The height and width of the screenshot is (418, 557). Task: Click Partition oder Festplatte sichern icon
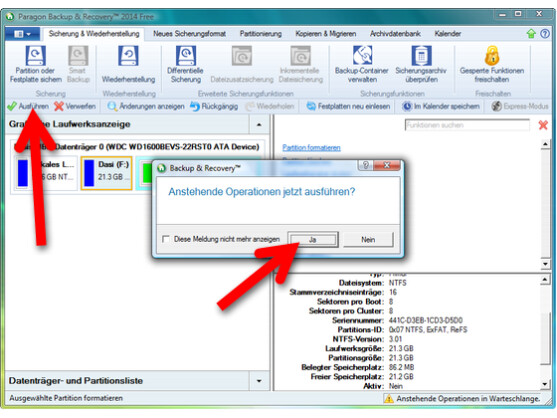click(35, 56)
